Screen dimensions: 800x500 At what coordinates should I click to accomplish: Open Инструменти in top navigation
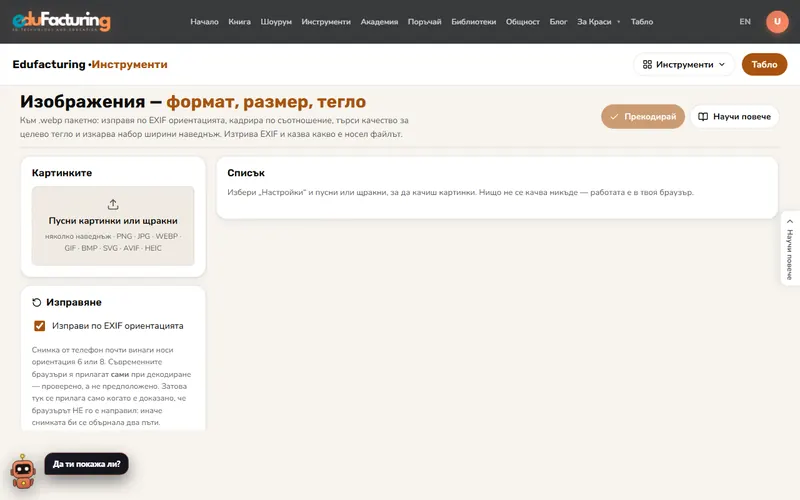coord(326,22)
